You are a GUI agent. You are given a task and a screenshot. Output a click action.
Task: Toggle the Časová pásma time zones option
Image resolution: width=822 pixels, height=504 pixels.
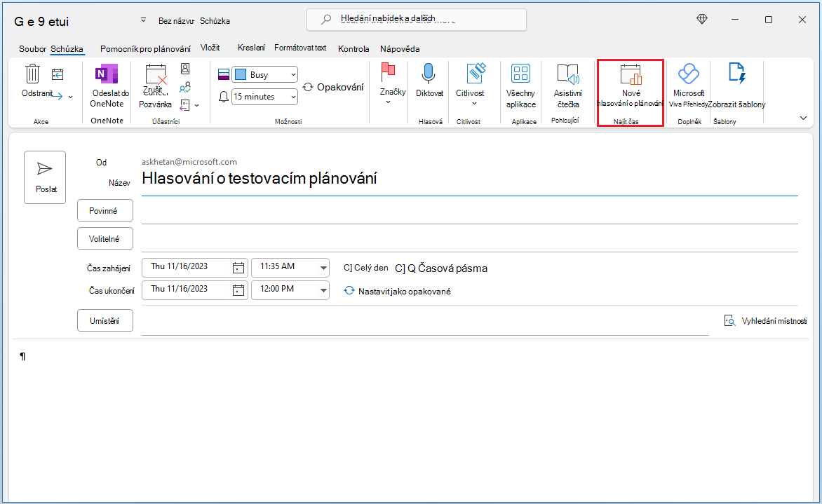coord(441,268)
